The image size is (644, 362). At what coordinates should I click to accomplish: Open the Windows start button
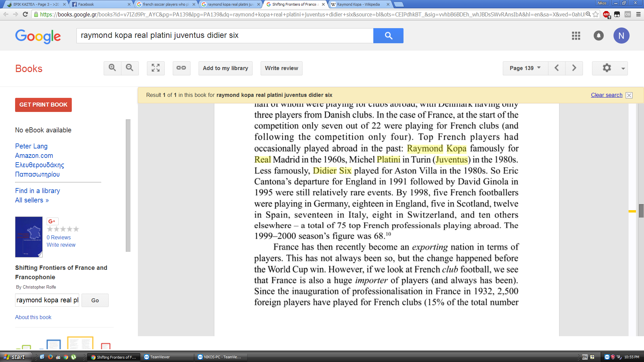pos(16,357)
